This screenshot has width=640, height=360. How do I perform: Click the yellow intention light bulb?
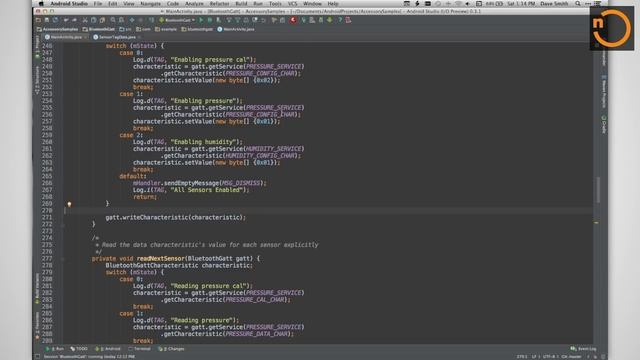(x=69, y=204)
